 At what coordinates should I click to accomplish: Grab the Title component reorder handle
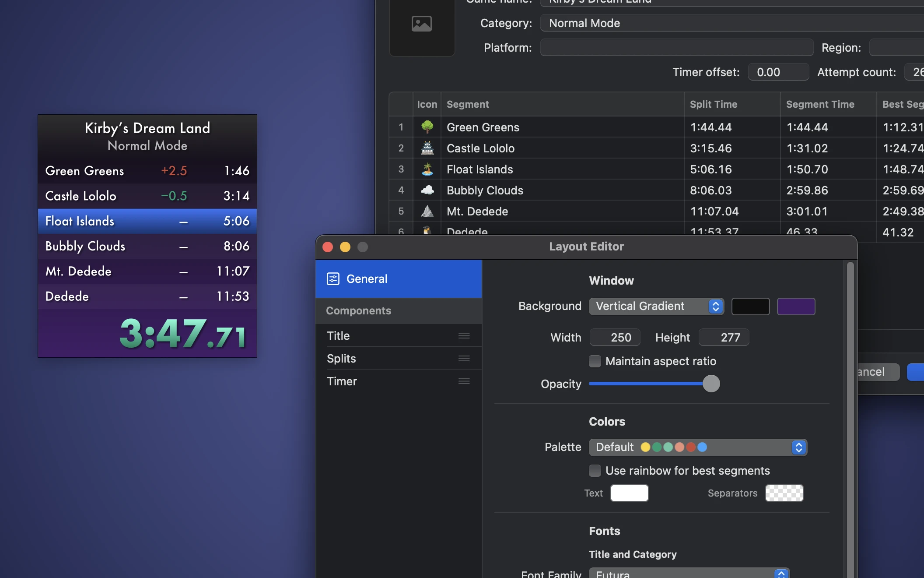tap(464, 336)
